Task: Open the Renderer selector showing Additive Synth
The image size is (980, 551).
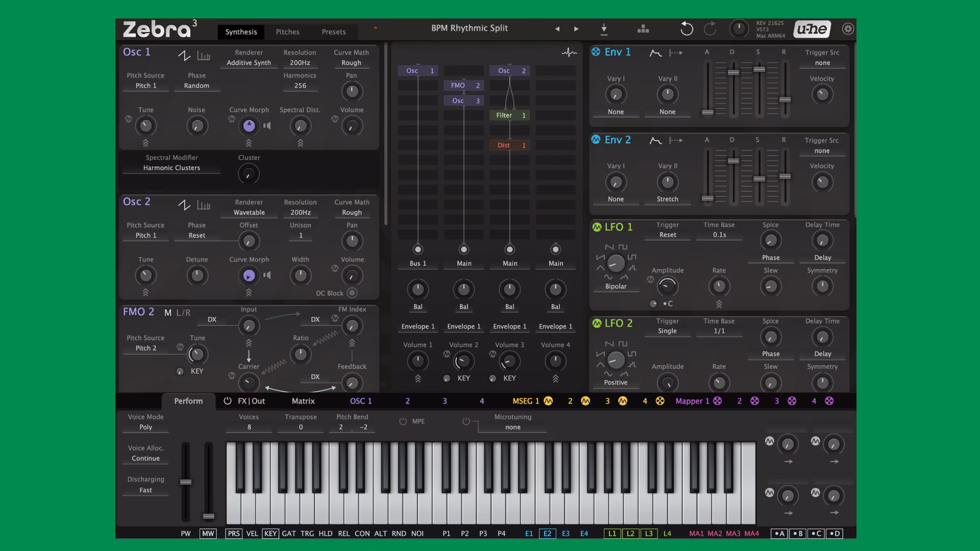Action: pos(249,62)
